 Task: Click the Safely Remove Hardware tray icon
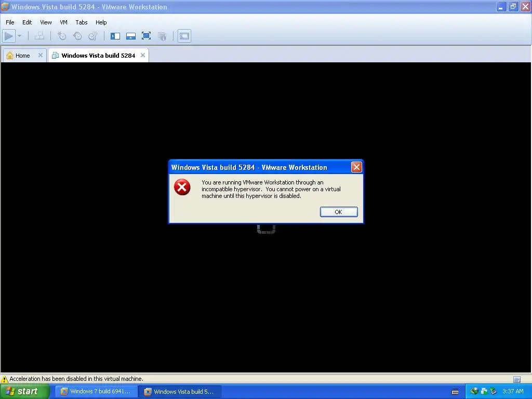pyautogui.click(x=494, y=391)
